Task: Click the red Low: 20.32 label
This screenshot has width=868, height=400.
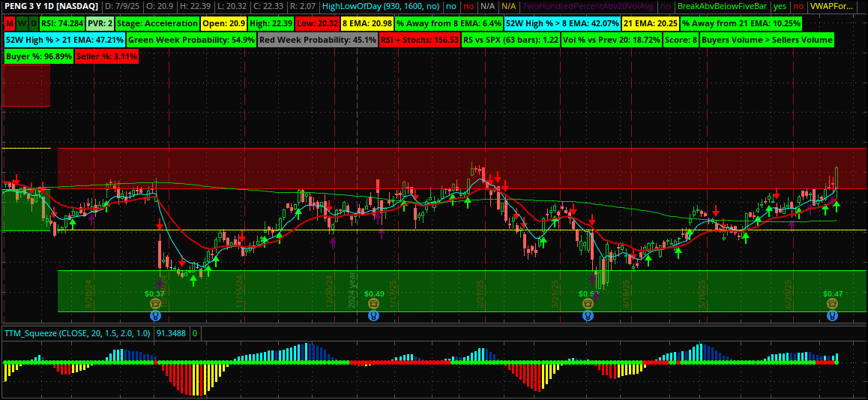Action: point(316,24)
